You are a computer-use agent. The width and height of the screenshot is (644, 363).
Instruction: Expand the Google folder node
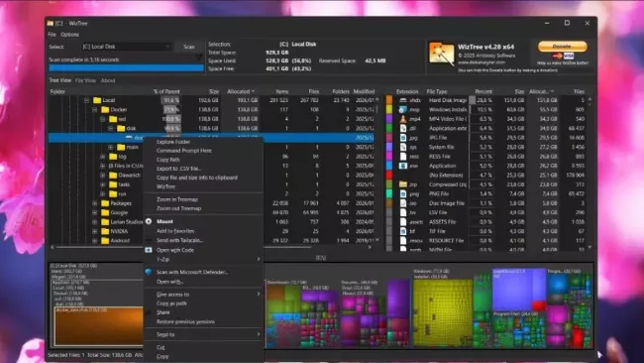click(x=94, y=212)
